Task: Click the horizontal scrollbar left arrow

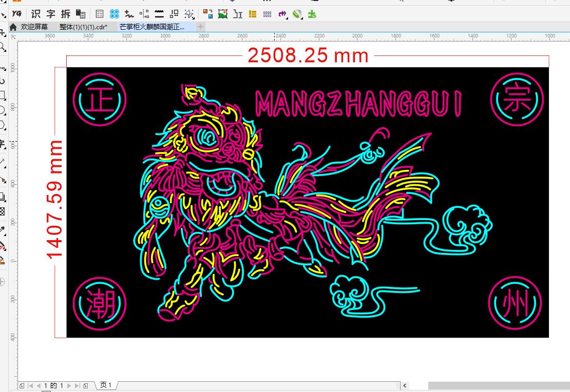Action: (x=405, y=385)
